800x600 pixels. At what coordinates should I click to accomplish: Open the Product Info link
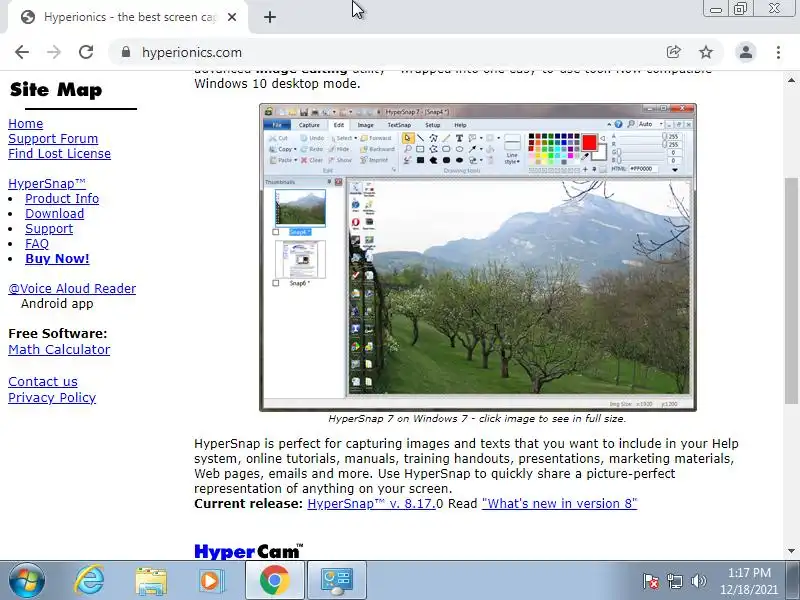[62, 198]
